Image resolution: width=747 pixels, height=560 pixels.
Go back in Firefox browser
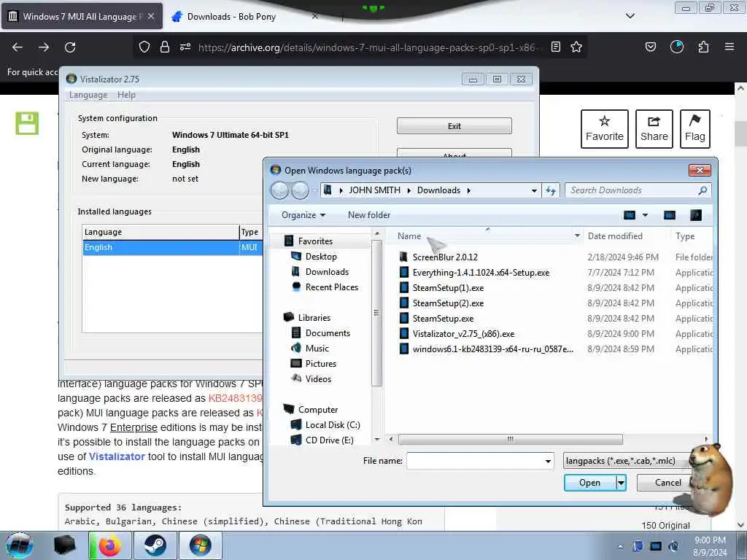coord(18,47)
